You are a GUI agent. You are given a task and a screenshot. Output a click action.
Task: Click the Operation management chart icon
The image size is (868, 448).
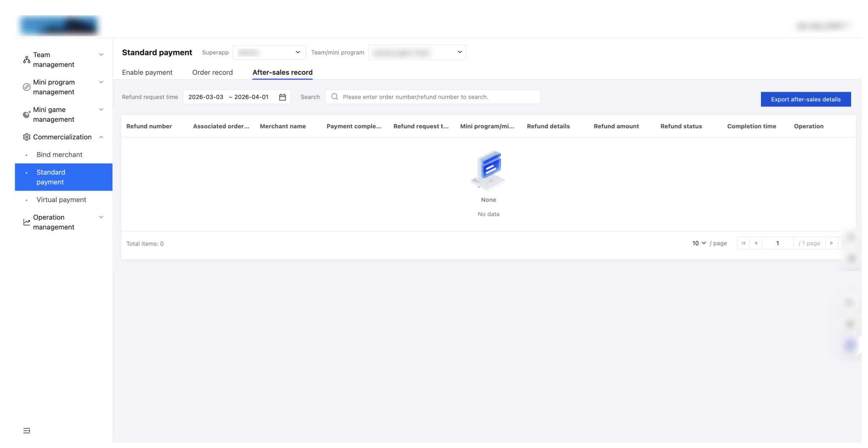pyautogui.click(x=27, y=222)
